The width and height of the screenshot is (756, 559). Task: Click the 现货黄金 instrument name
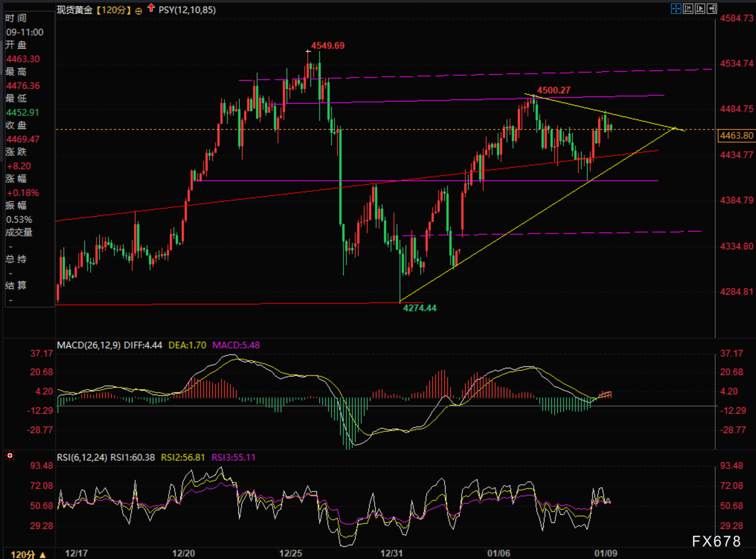click(x=74, y=10)
